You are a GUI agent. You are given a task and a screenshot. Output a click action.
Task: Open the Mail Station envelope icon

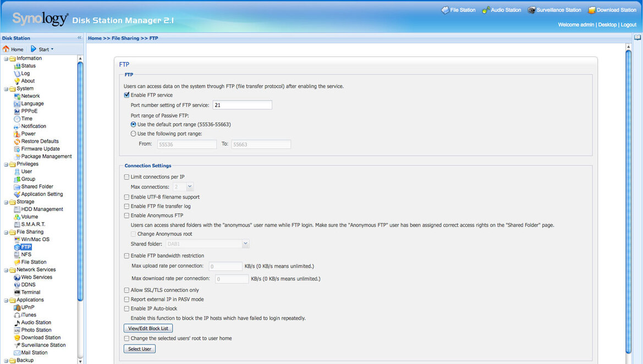click(17, 353)
